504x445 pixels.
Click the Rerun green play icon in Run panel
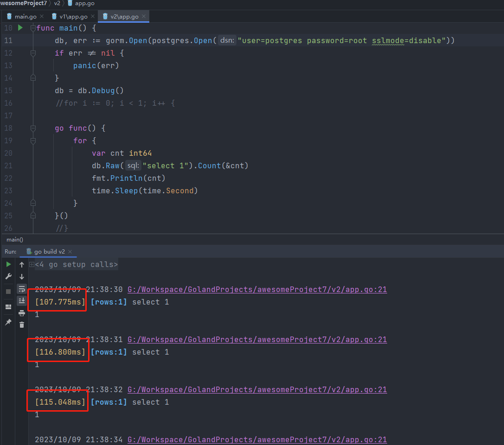coord(8,264)
